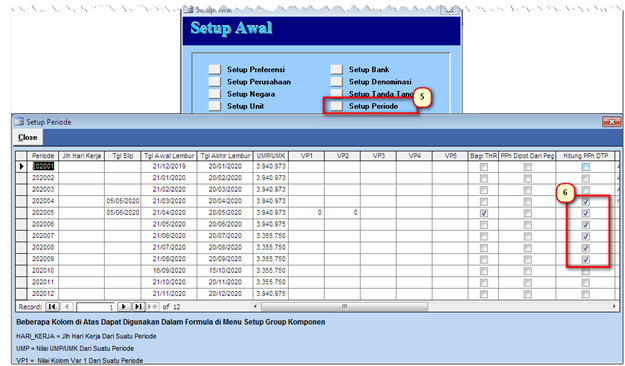Open Setup Bank square button
The height and width of the screenshot is (366, 625).
point(336,69)
